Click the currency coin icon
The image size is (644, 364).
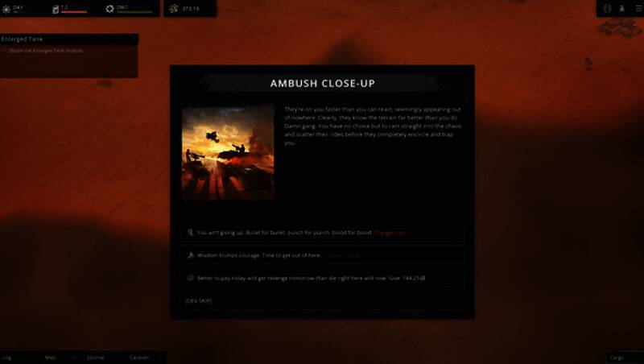coord(174,9)
